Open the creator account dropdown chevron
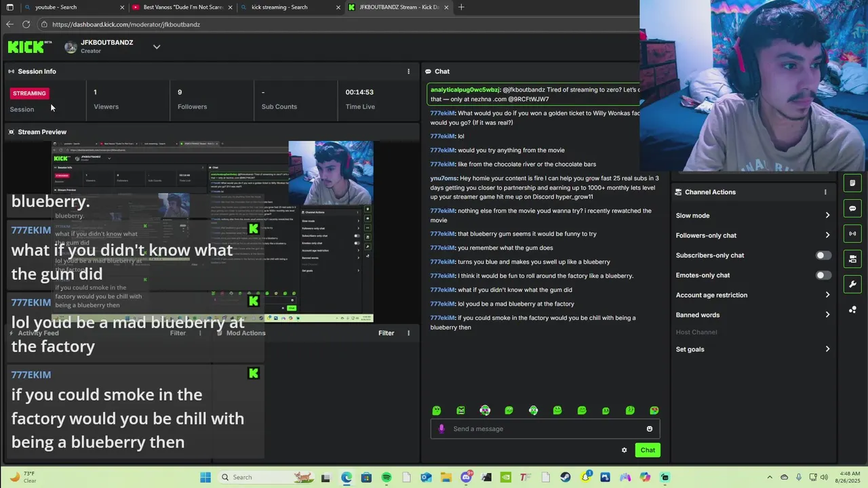 click(x=157, y=47)
